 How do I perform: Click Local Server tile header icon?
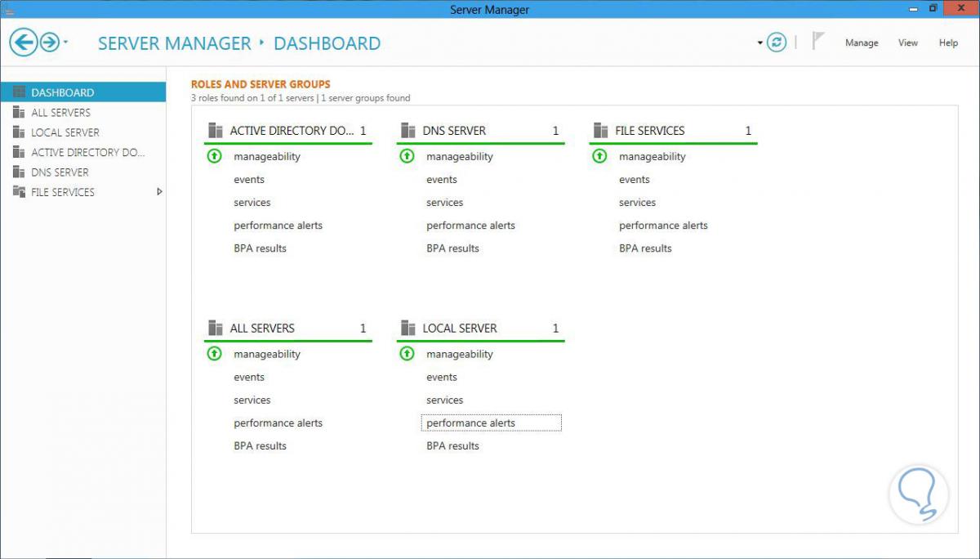point(408,328)
